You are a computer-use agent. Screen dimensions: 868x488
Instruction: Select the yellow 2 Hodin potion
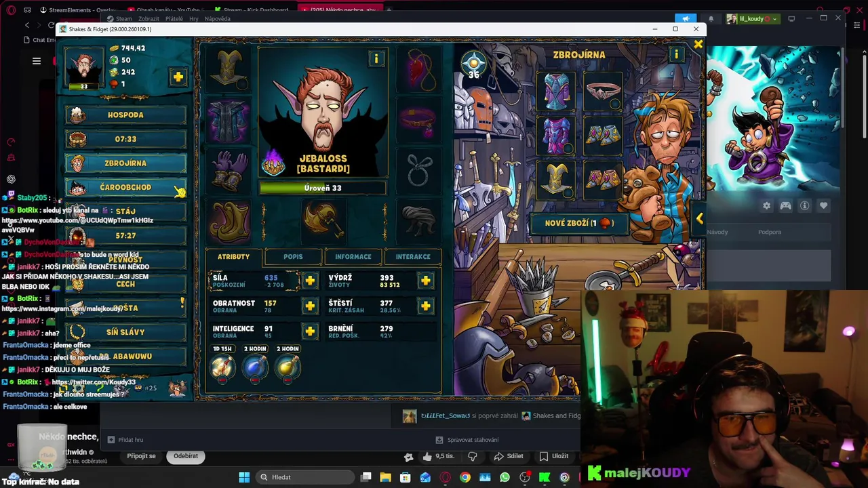[x=288, y=367]
